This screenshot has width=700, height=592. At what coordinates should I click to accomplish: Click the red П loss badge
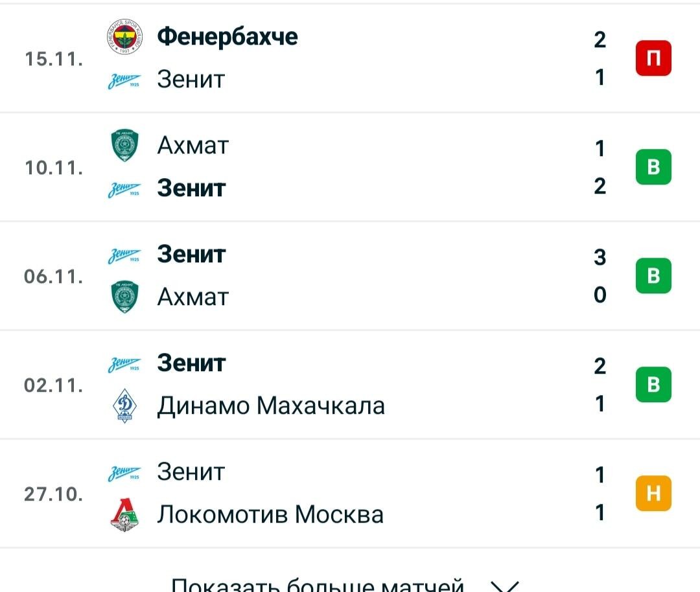653,58
